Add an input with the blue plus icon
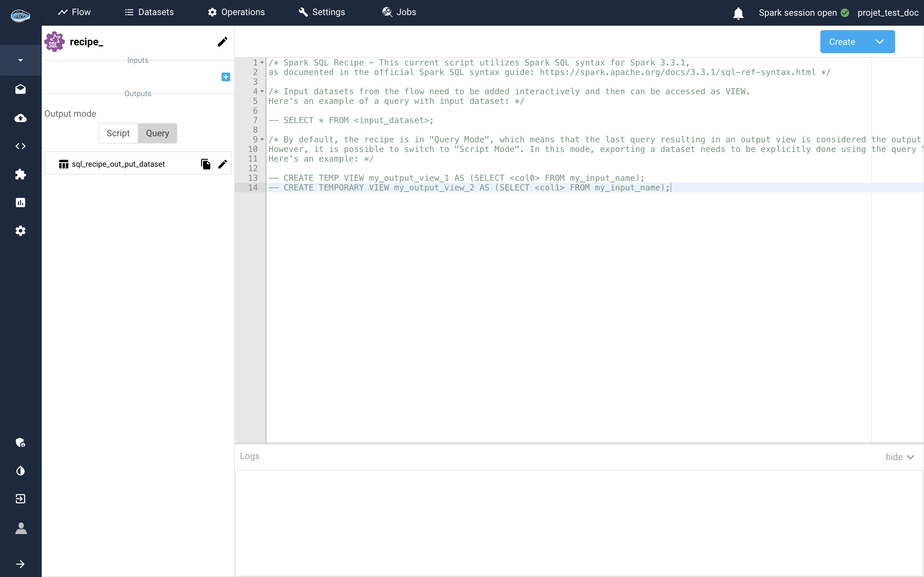Screen dimensions: 924x577 click(226, 77)
